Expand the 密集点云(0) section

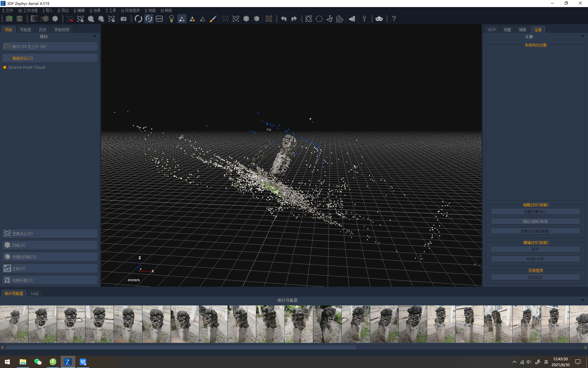50,234
